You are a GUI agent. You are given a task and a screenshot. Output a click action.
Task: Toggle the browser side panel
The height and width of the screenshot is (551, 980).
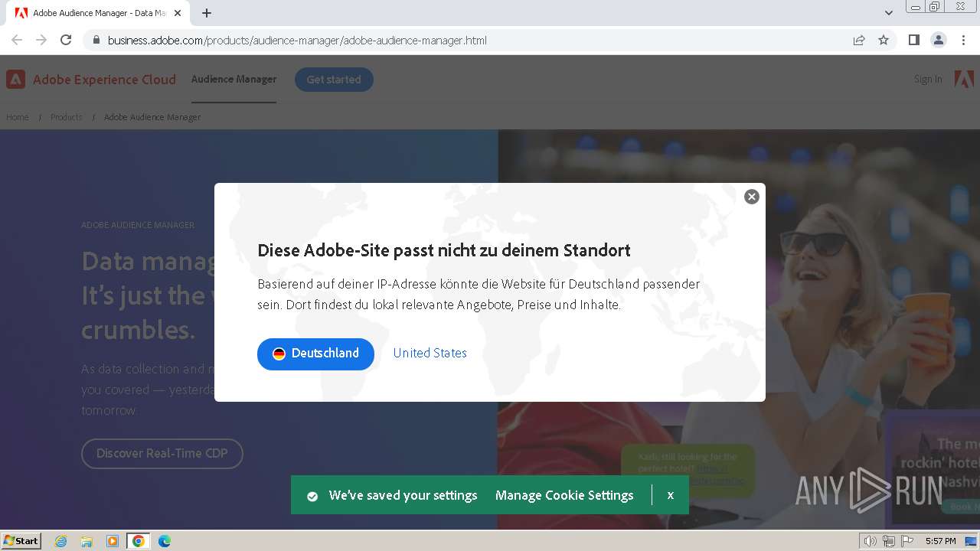click(x=913, y=40)
